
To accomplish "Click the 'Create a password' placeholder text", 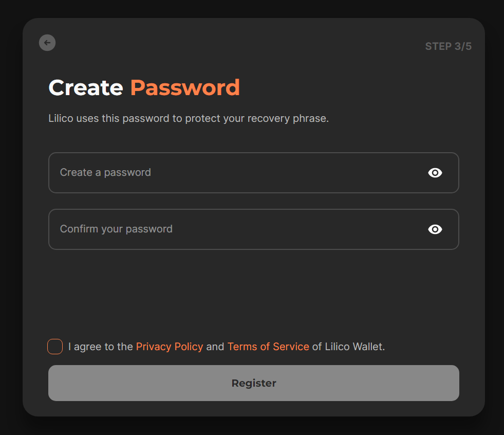I will click(x=105, y=172).
